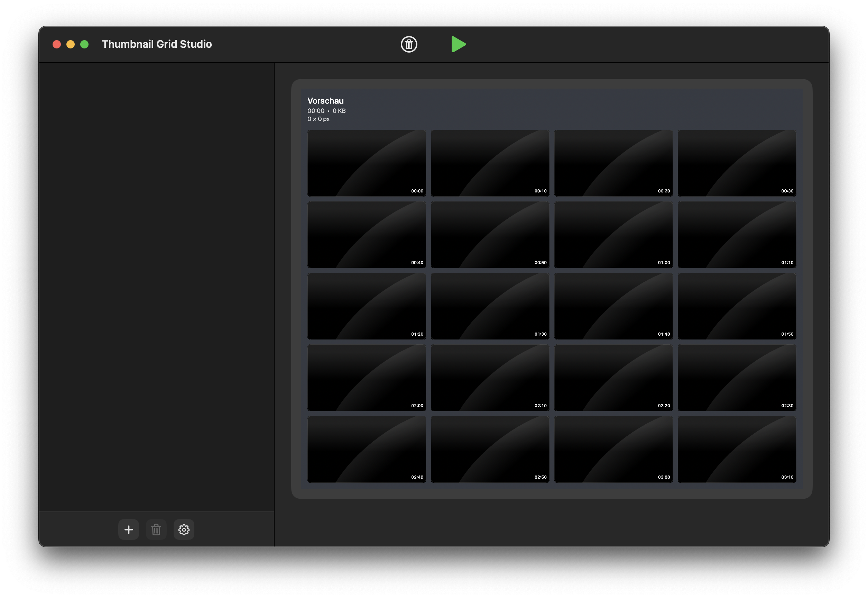Open the 00:30 preview frame

pos(736,163)
